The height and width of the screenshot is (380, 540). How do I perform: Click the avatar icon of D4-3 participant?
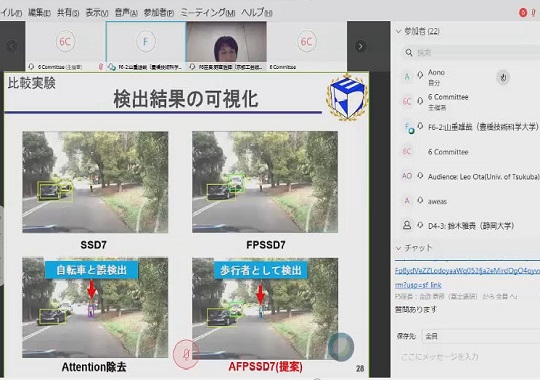407,225
